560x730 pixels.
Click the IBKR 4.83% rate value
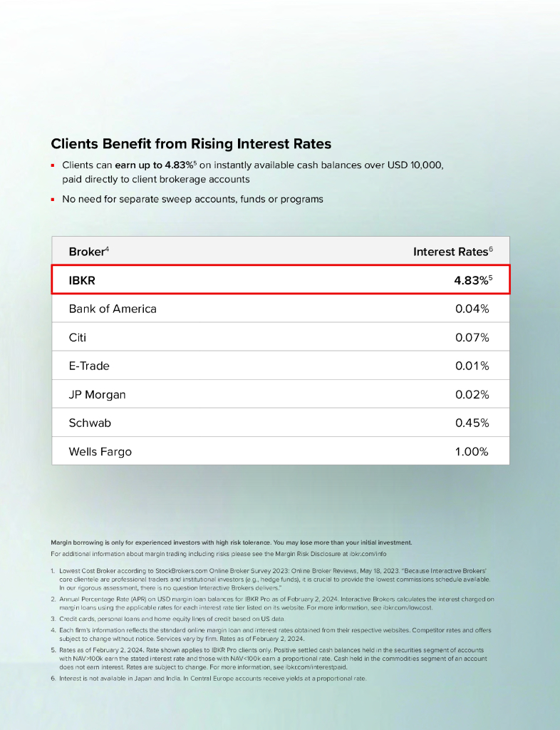tap(470, 281)
